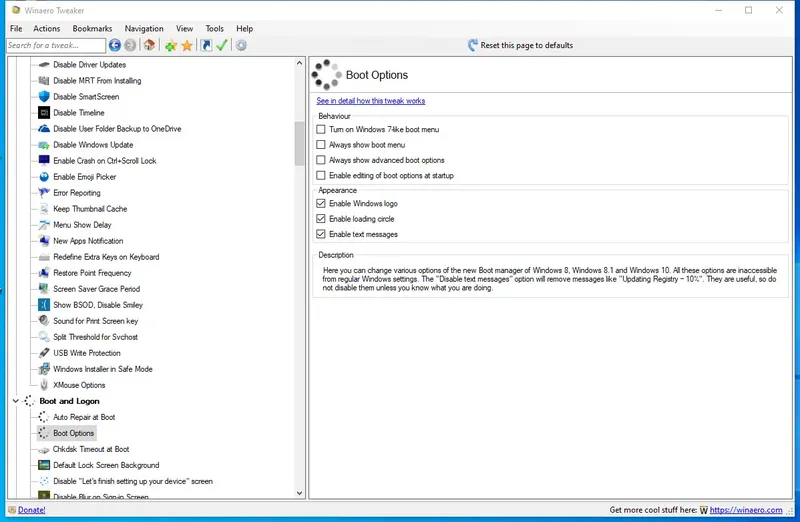Viewport: 800px width, 522px height.
Task: Collapse the Boot and Logon tree node
Action: (16, 401)
